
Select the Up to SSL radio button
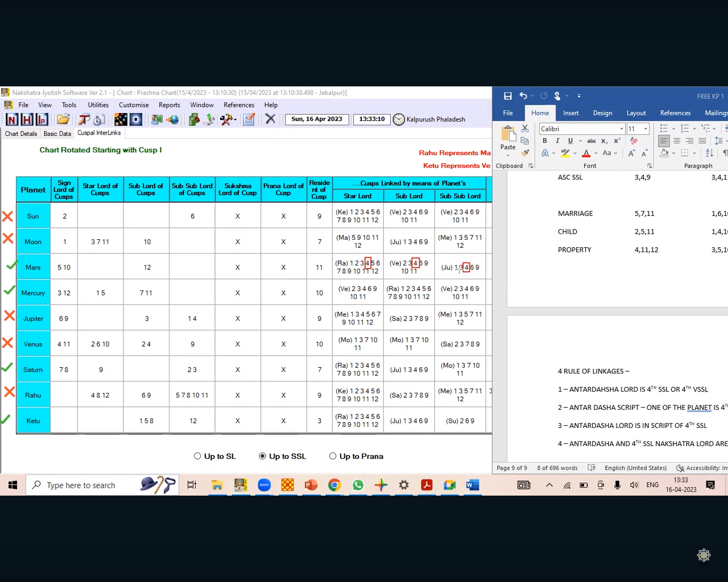coord(262,456)
